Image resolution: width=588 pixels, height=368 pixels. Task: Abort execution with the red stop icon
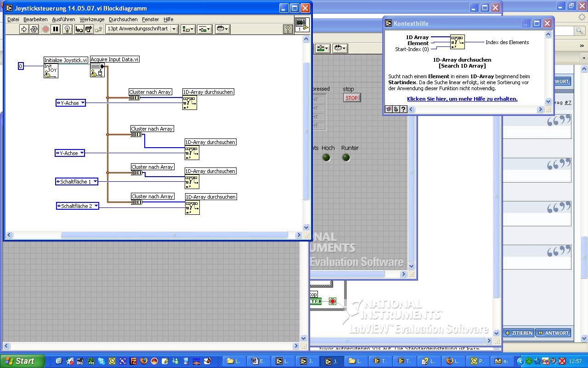(x=45, y=29)
